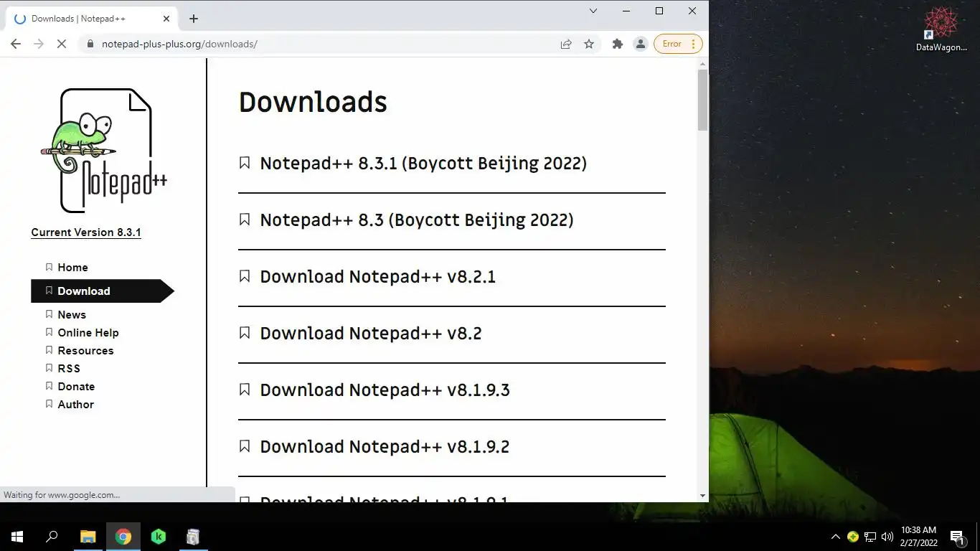Click bookmark icon beside v8.2.1
980x551 pixels.
[x=245, y=276]
